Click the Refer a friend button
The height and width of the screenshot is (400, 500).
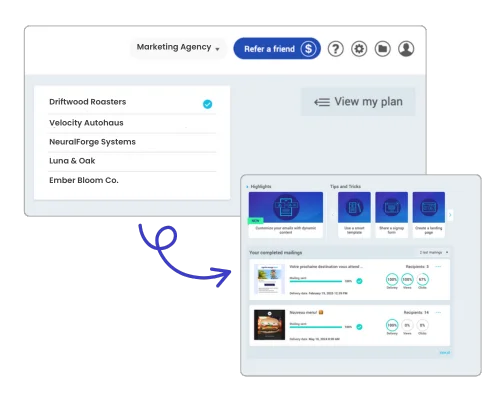pyautogui.click(x=277, y=49)
